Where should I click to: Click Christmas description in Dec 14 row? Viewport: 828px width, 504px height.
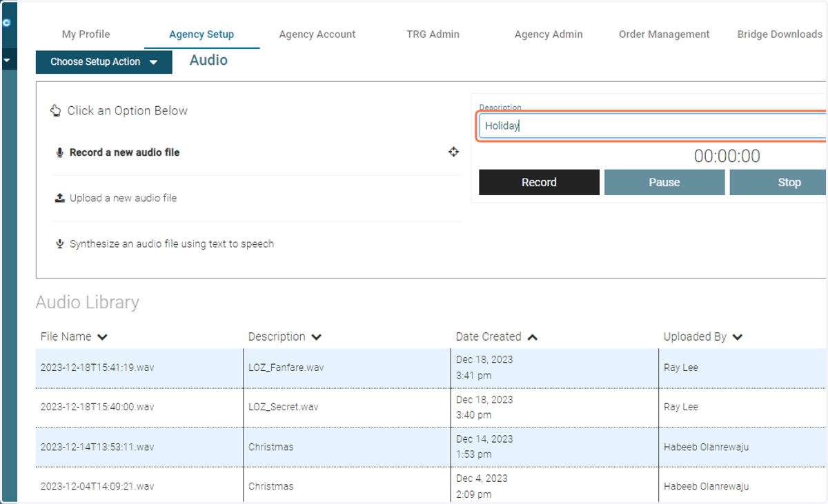point(270,447)
